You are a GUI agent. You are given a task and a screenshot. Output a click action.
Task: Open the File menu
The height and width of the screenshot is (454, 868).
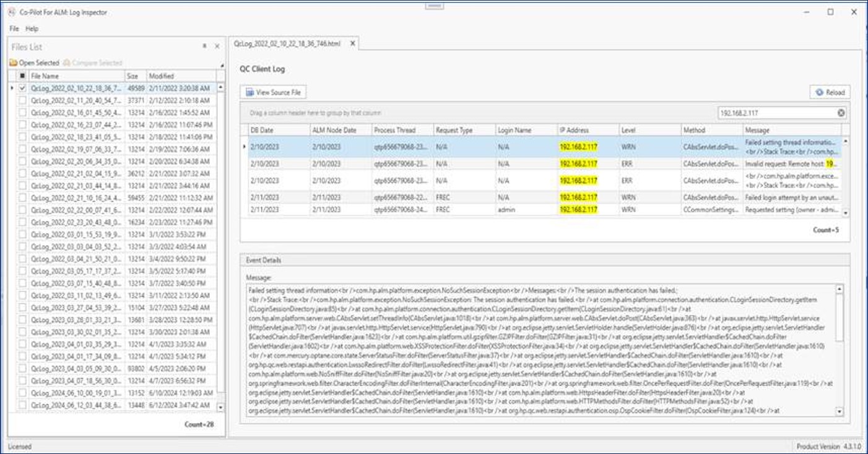(x=14, y=28)
